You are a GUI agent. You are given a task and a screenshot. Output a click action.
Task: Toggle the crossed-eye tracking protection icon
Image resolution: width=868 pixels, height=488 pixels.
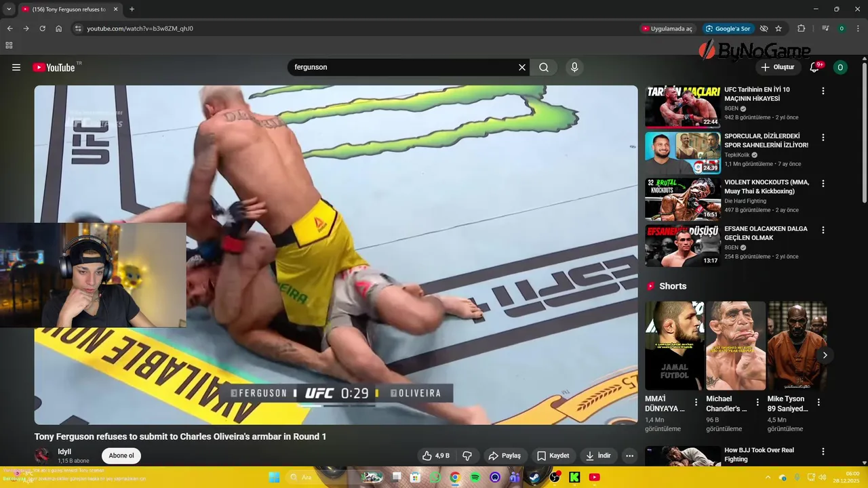(764, 28)
